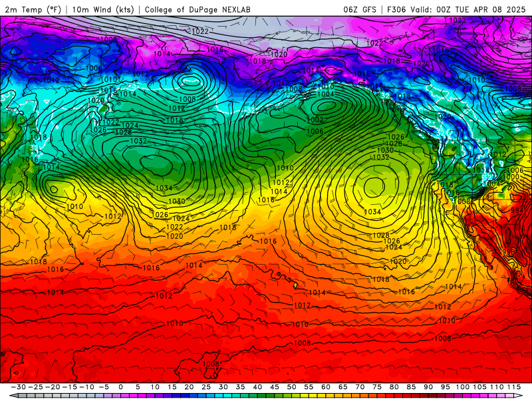Click the legend label reading exactly 15

point(172,387)
